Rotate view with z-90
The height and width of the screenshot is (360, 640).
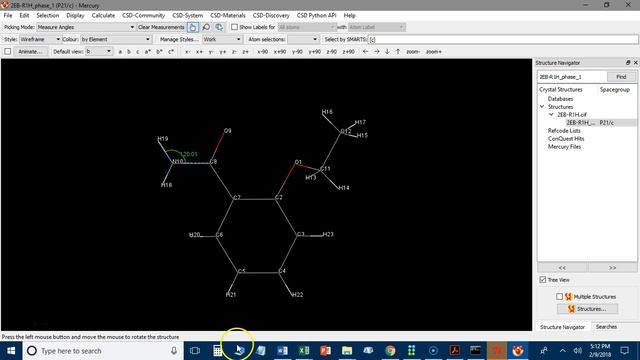point(331,52)
